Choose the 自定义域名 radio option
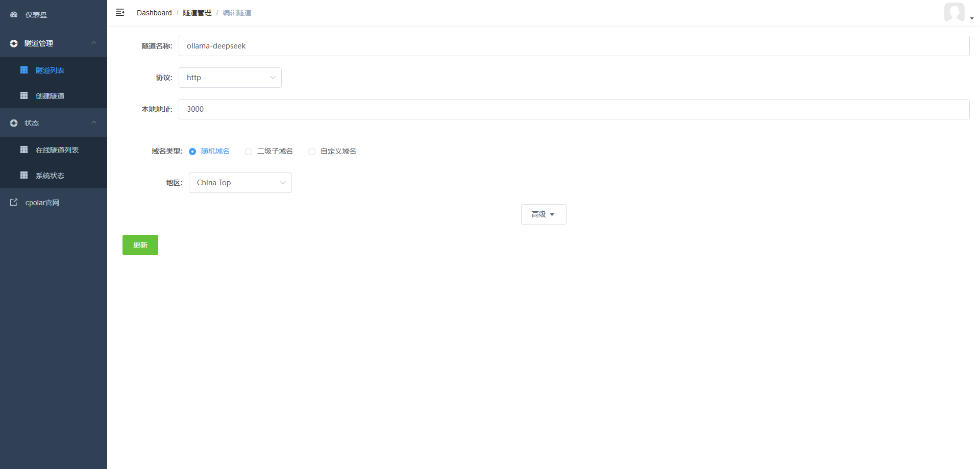Image resolution: width=980 pixels, height=469 pixels. (312, 152)
